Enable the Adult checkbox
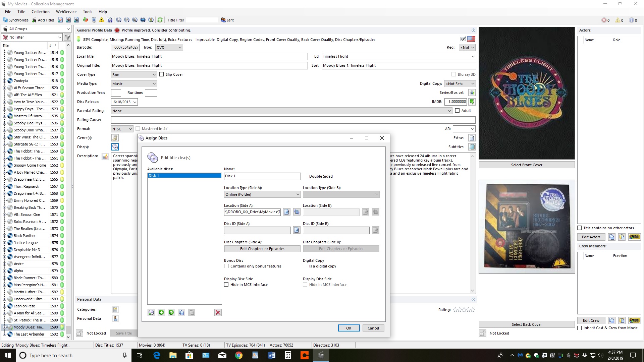This screenshot has height=362, width=644. point(458,111)
